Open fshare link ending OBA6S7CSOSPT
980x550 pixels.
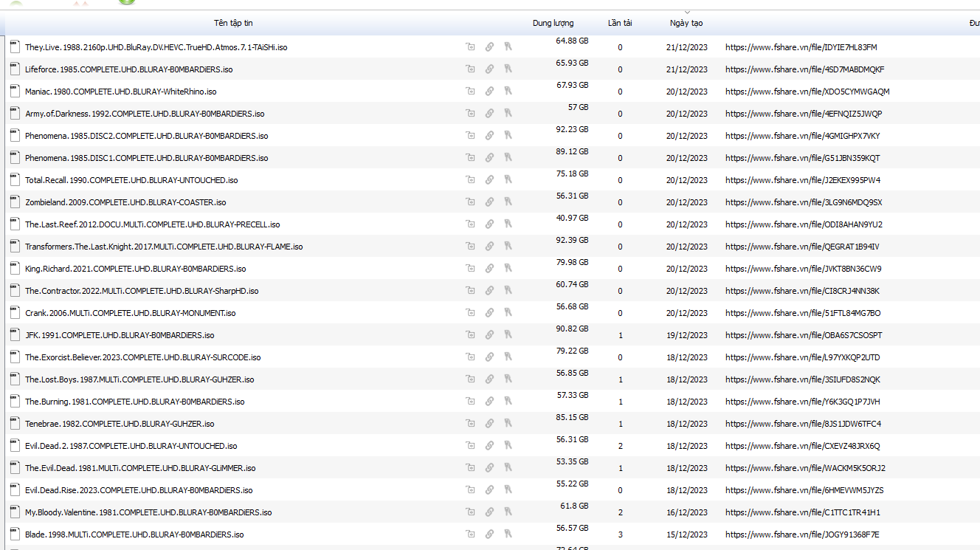click(804, 335)
